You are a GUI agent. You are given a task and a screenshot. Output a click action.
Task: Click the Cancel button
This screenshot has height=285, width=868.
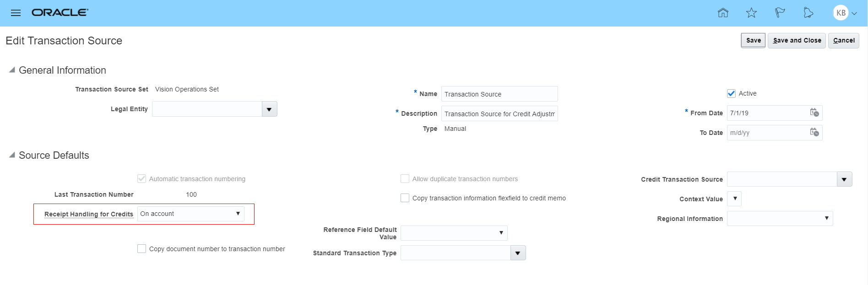click(x=843, y=40)
